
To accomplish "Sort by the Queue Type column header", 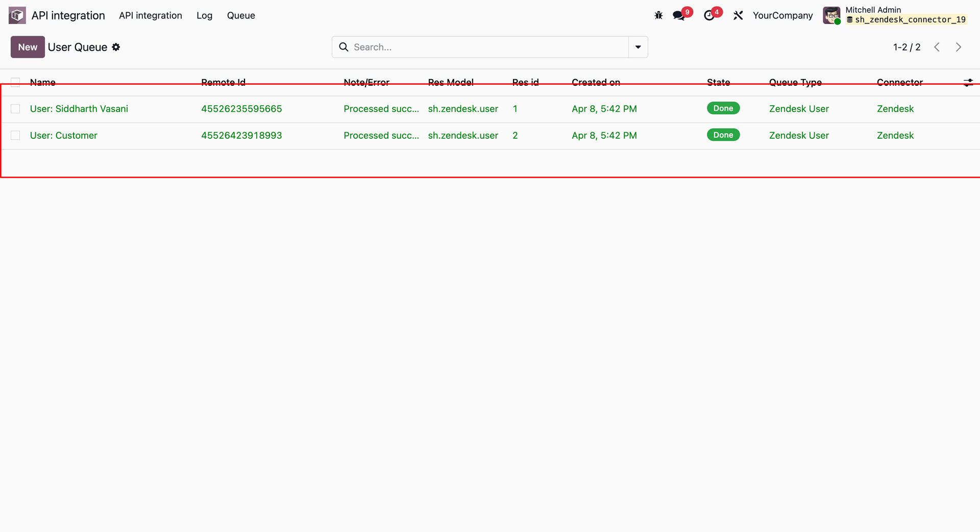I will [x=795, y=82].
